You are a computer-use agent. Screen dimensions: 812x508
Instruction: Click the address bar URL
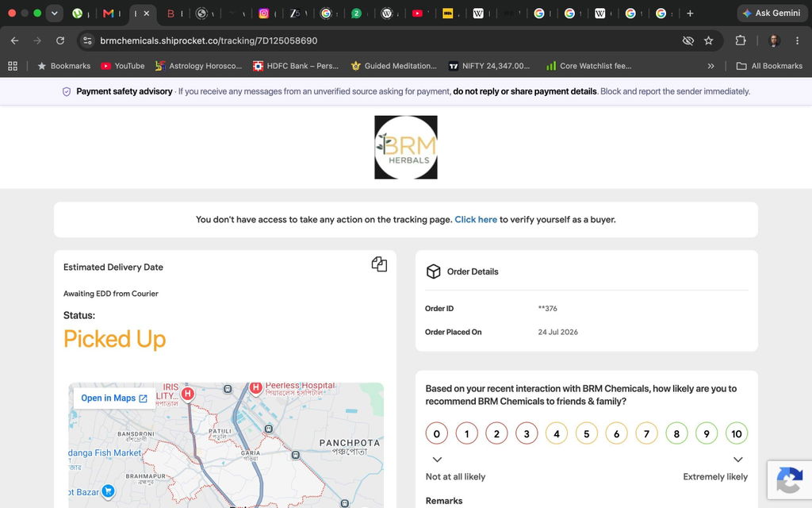pos(209,40)
